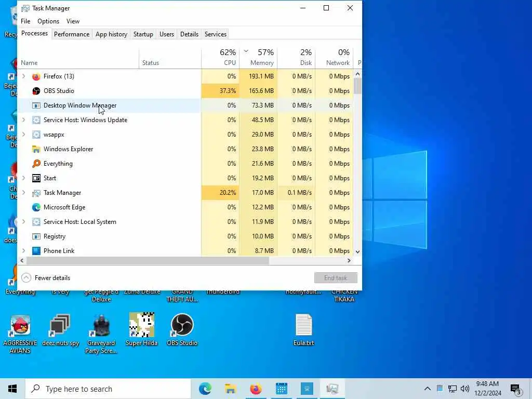This screenshot has width=532, height=399.
Task: Select Task Manager 20.2% CPU cell
Action: point(220,193)
